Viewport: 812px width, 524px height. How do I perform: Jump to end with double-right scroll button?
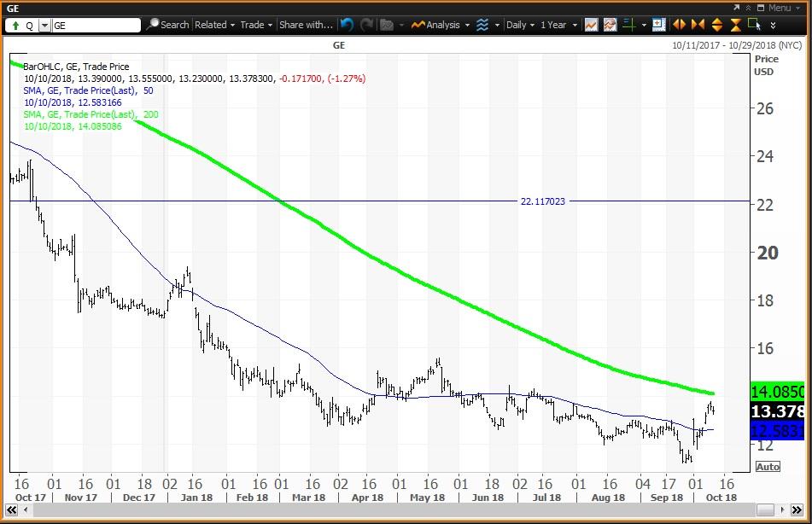click(x=797, y=510)
